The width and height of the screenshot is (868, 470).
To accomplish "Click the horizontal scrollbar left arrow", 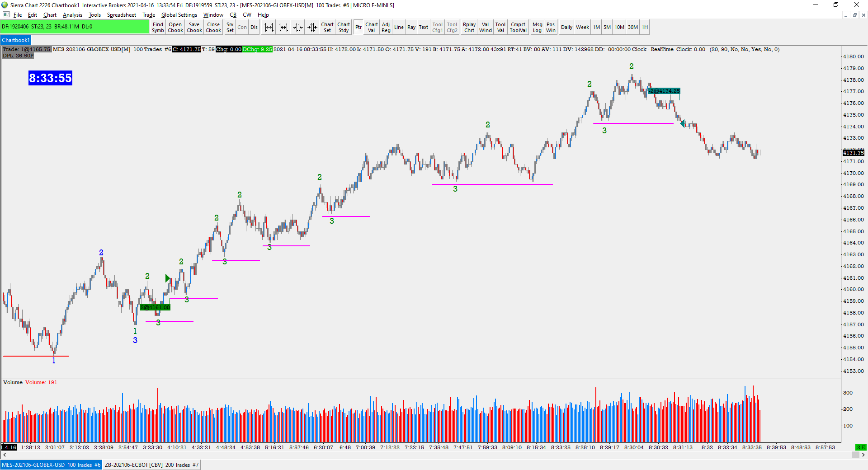I will click(5, 455).
